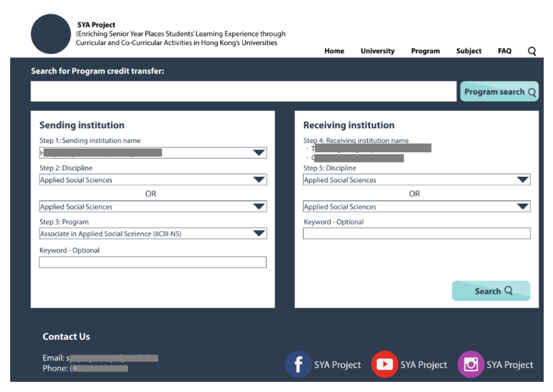Select the Subject menu item
The height and width of the screenshot is (392, 553).
469,51
